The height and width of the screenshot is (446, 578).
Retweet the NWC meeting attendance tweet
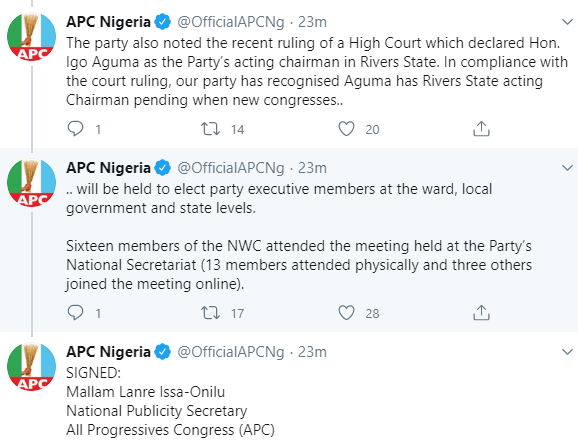click(x=210, y=313)
